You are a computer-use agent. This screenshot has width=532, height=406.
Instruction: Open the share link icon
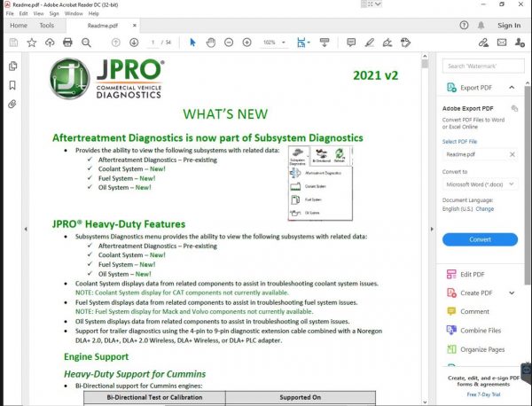tap(483, 43)
